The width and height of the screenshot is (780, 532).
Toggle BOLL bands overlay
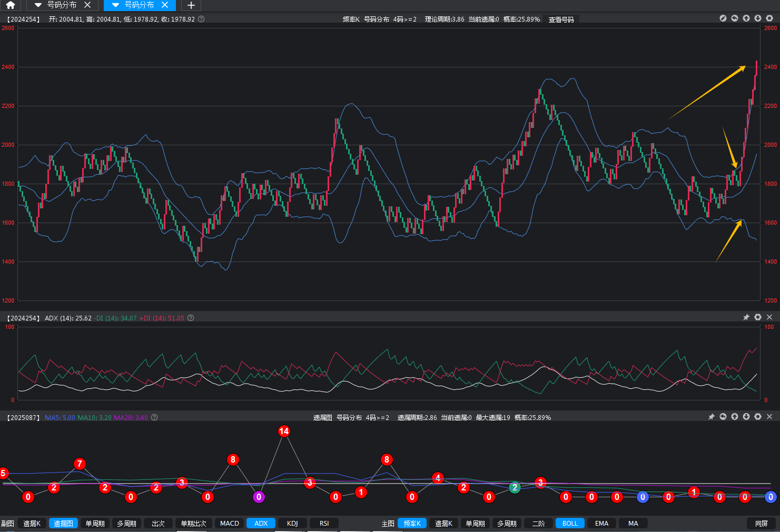[570, 524]
